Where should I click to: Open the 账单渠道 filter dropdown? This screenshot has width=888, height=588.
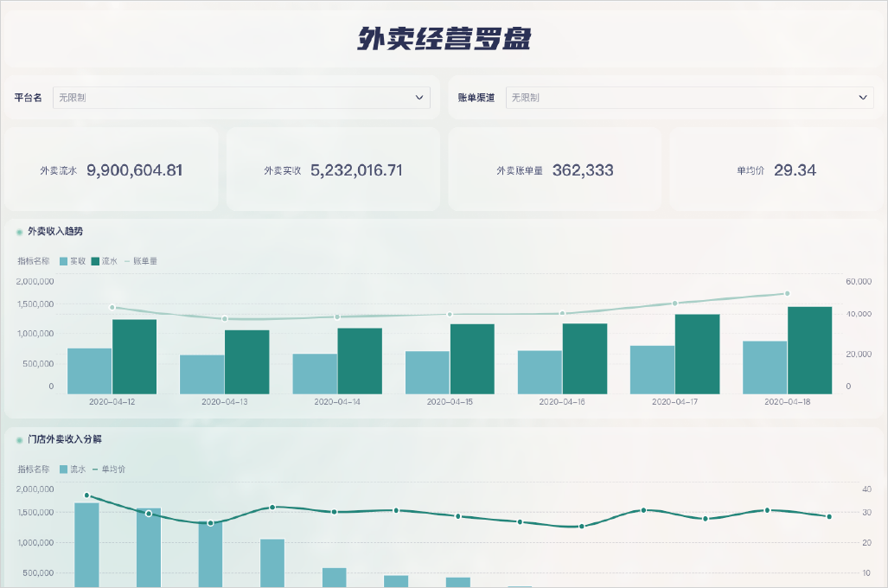point(689,98)
